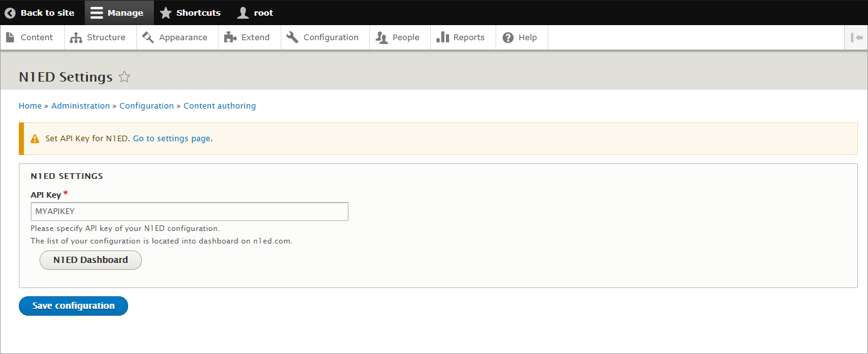Open the Configuration menu label
The width and height of the screenshot is (868, 354).
click(x=331, y=38)
